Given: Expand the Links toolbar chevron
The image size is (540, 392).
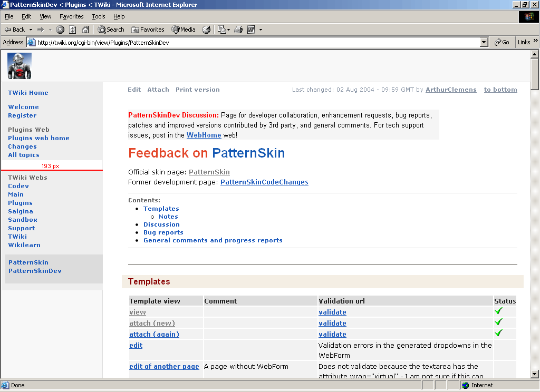Looking at the screenshot, I should point(535,42).
